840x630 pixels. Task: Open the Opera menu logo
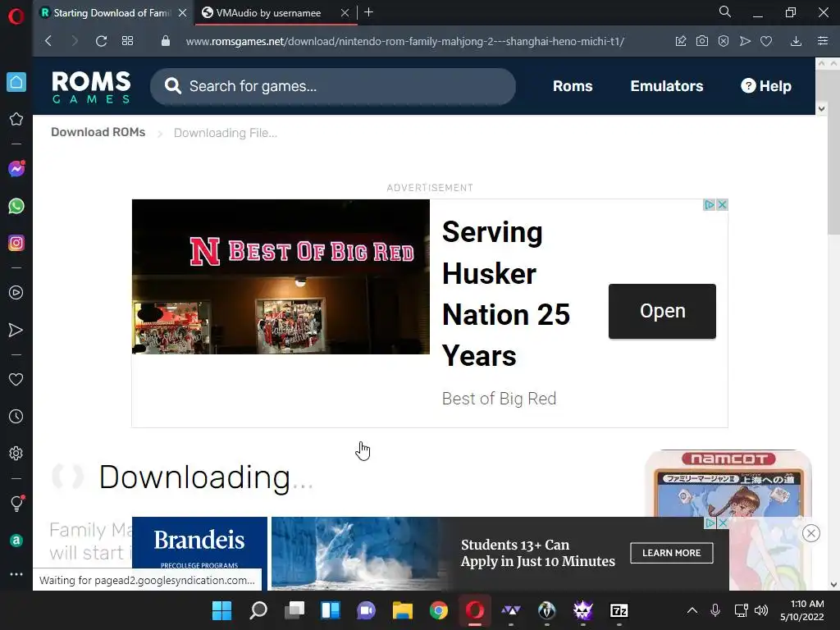(x=16, y=16)
